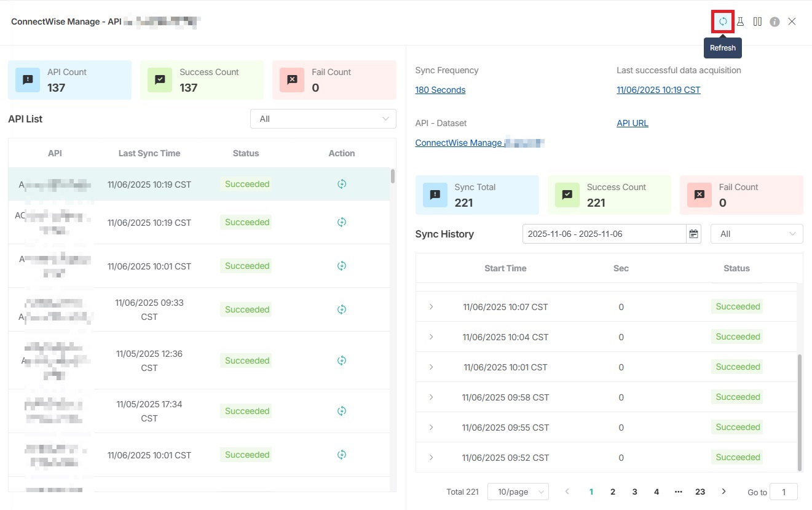The width and height of the screenshot is (812, 510).
Task: Jump to page 23 in pagination
Action: tap(700, 492)
